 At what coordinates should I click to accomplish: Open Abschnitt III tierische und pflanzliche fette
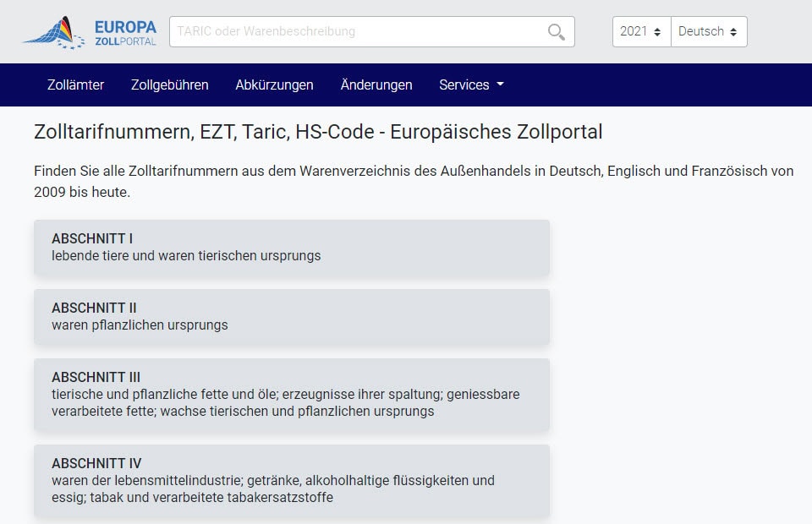pyautogui.click(x=292, y=395)
